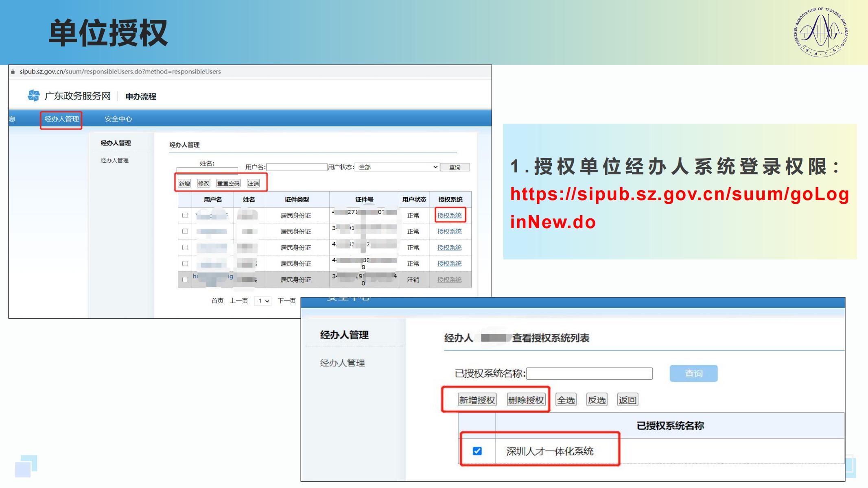Viewport: 868px width, 488px height.
Task: Click the 用户名 input field
Action: tap(297, 167)
